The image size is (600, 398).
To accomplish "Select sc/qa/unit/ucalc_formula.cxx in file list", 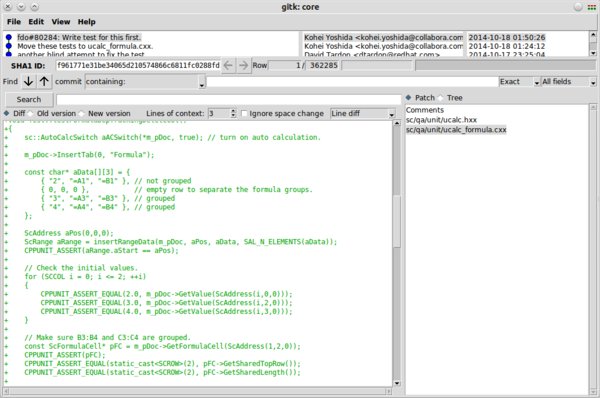I will 456,130.
